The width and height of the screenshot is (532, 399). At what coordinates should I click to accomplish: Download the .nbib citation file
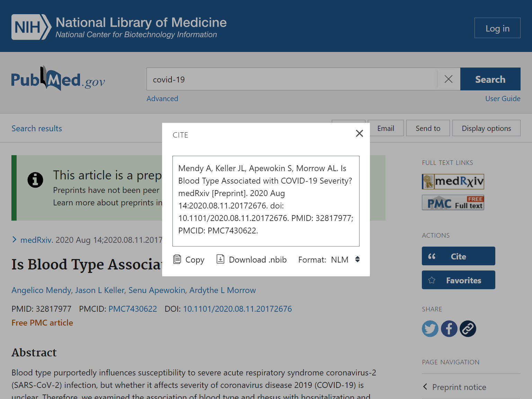[251, 259]
